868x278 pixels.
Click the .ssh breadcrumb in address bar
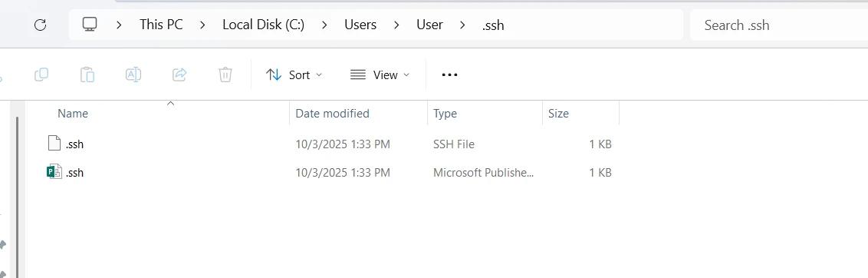pos(493,25)
